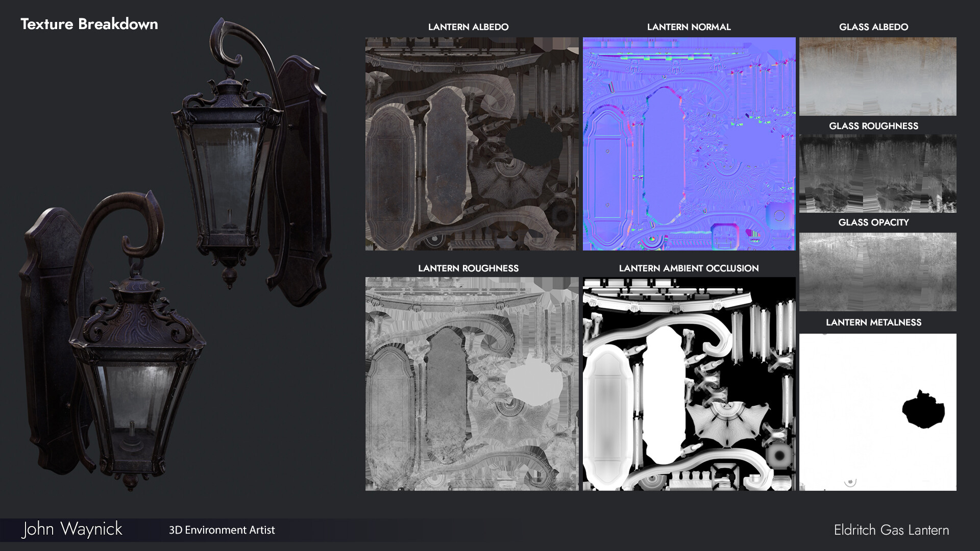Open the Lantern Ambient Occlusion map
980x551 pixels.
(689, 383)
